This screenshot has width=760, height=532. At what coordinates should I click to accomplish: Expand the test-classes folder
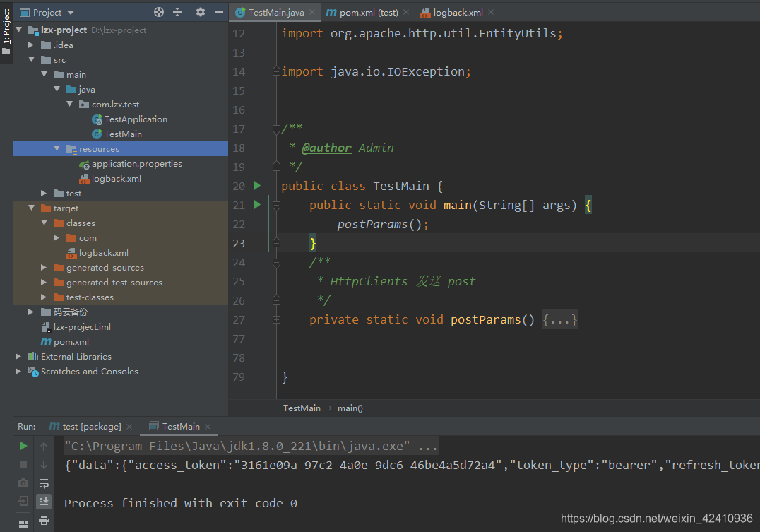click(x=44, y=297)
